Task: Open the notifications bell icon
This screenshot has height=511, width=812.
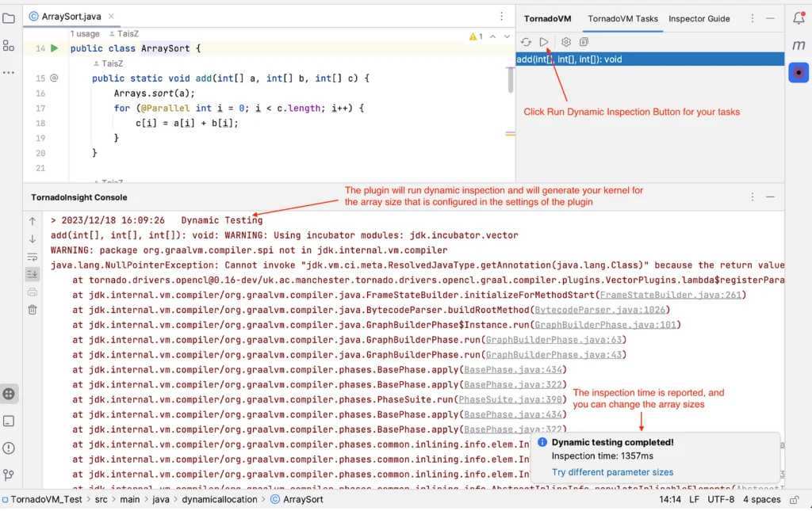Action: coord(799,18)
